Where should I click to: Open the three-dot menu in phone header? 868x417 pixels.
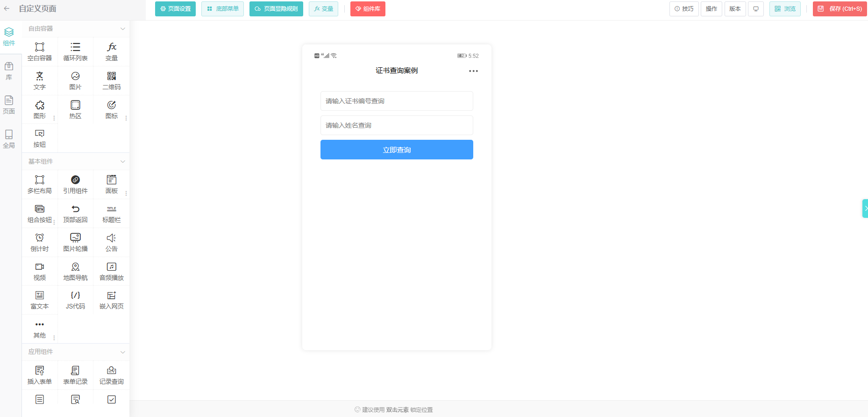[473, 71]
